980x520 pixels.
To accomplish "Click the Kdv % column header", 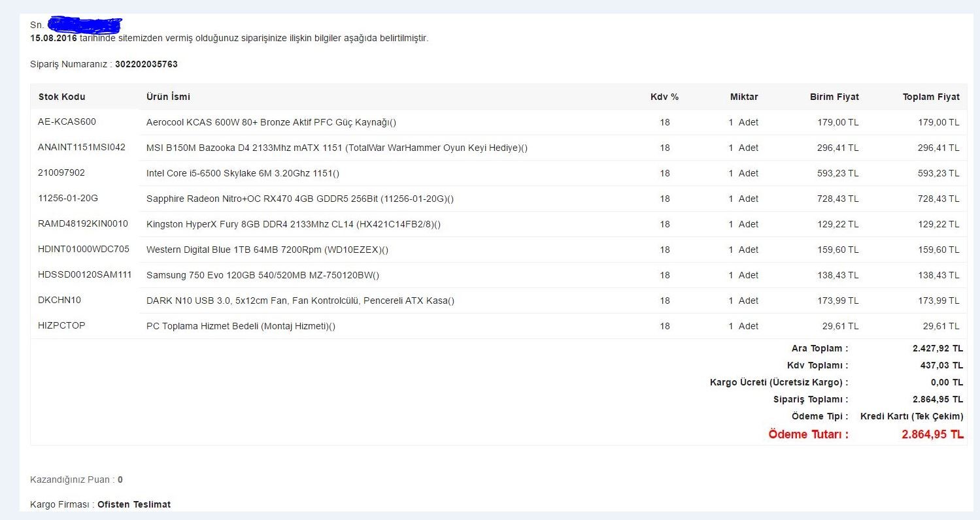I will [x=664, y=97].
